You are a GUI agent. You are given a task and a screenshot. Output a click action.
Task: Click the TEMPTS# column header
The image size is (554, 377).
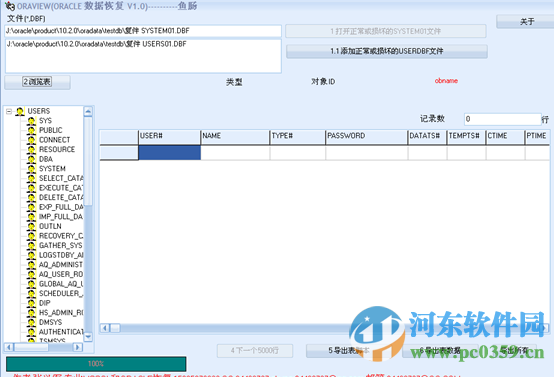coord(466,137)
